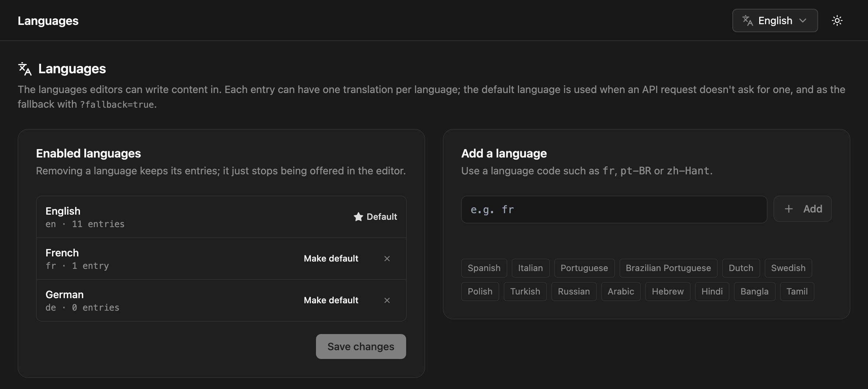Remove German using its X icon
The height and width of the screenshot is (389, 868).
pos(387,300)
